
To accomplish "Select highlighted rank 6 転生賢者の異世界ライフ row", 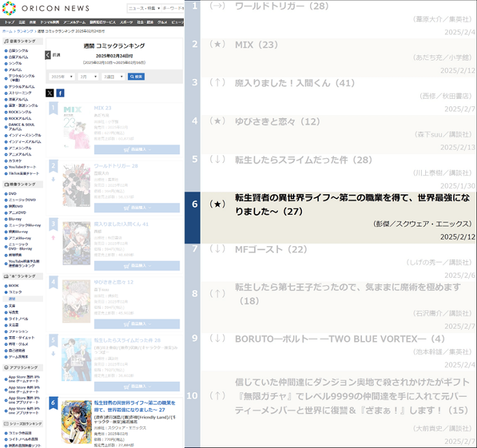I will (x=330, y=218).
